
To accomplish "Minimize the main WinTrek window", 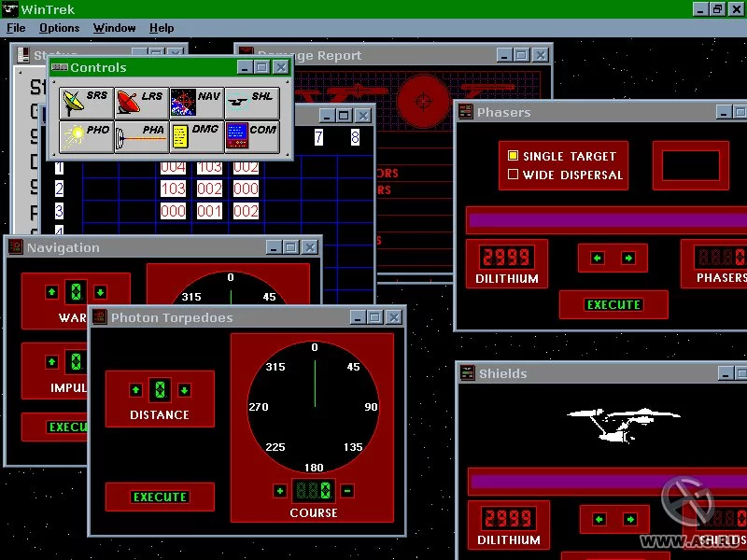I will (x=699, y=9).
